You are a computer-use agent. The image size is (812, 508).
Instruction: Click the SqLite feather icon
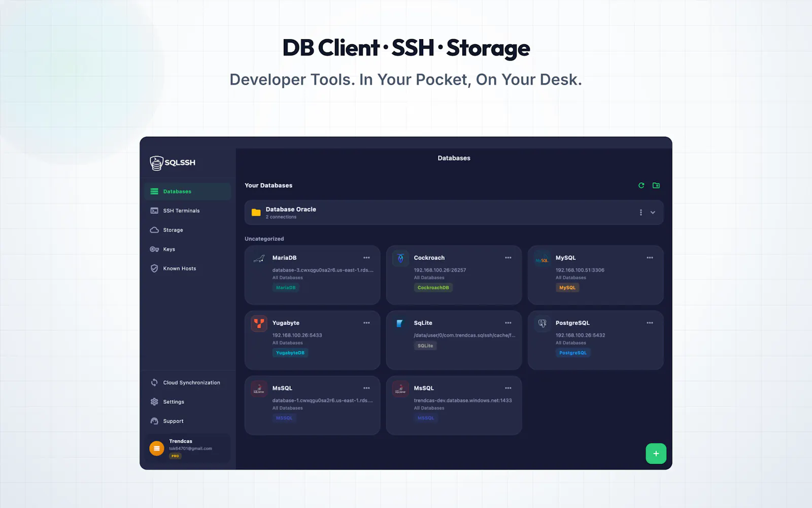(x=400, y=324)
